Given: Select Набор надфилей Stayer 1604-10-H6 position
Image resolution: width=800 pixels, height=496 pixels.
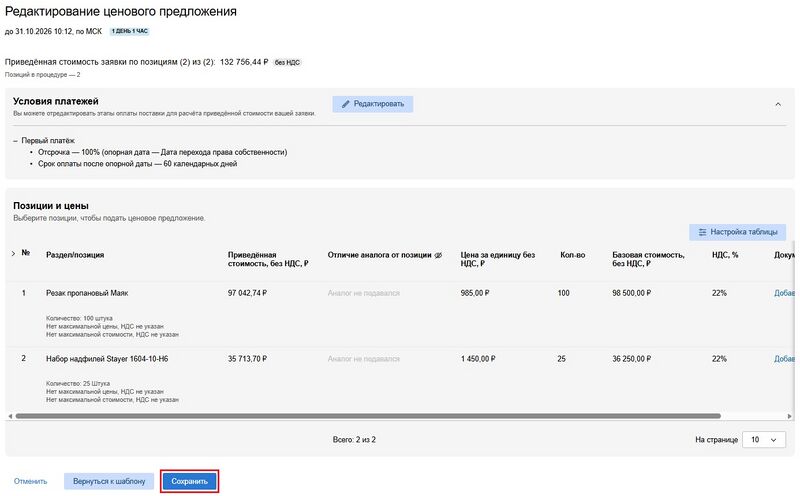Looking at the screenshot, I should pos(107,359).
